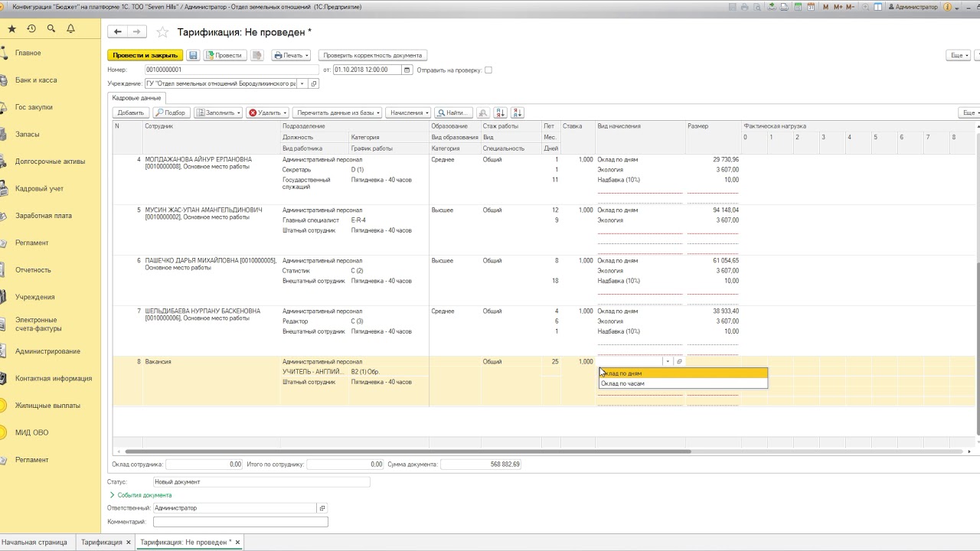This screenshot has height=551, width=980.
Task: Open the calendar picker for the date field
Action: point(407,70)
